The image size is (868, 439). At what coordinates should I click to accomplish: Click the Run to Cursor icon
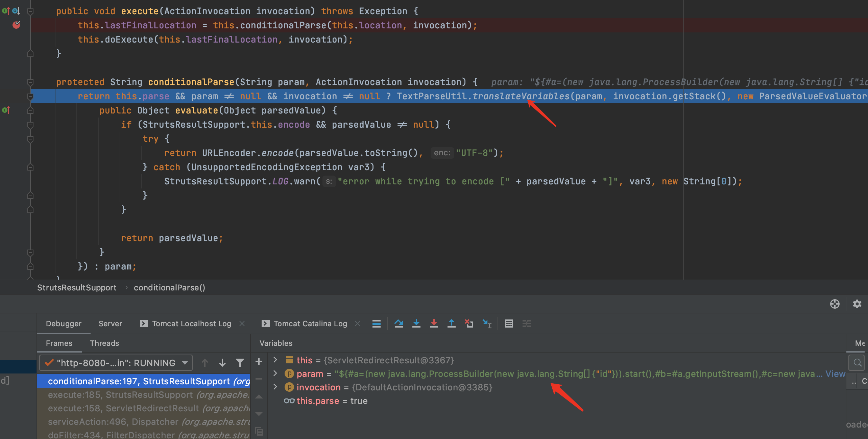coord(487,324)
